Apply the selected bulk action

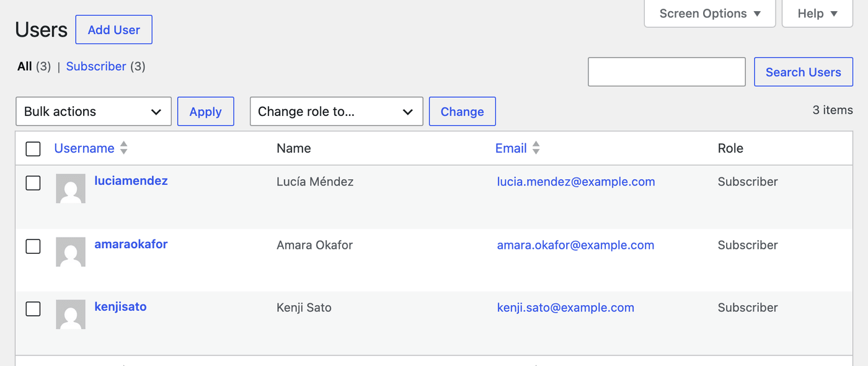(x=206, y=112)
